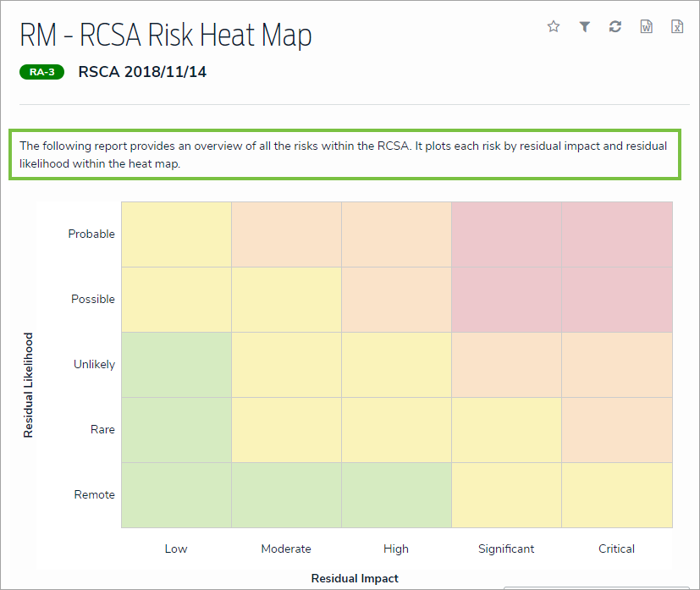700x590 pixels.
Task: Select the Remote and Moderate green cell
Action: click(x=286, y=495)
